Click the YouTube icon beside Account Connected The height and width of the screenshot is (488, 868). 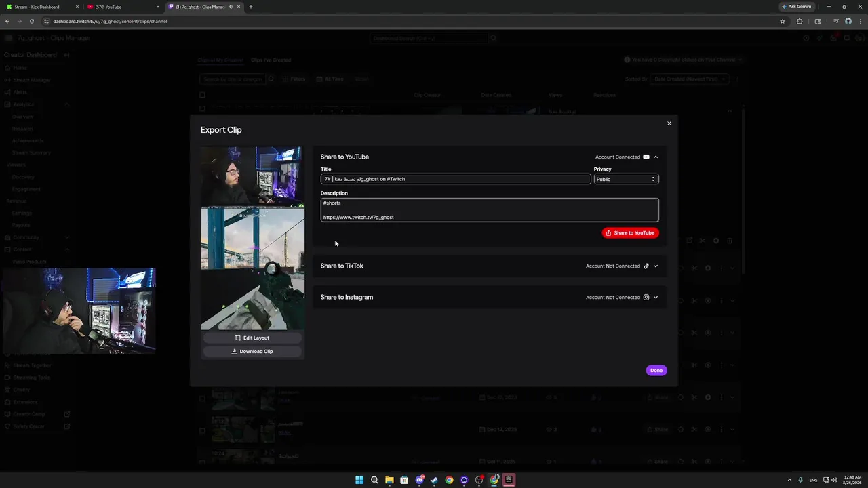click(x=646, y=157)
